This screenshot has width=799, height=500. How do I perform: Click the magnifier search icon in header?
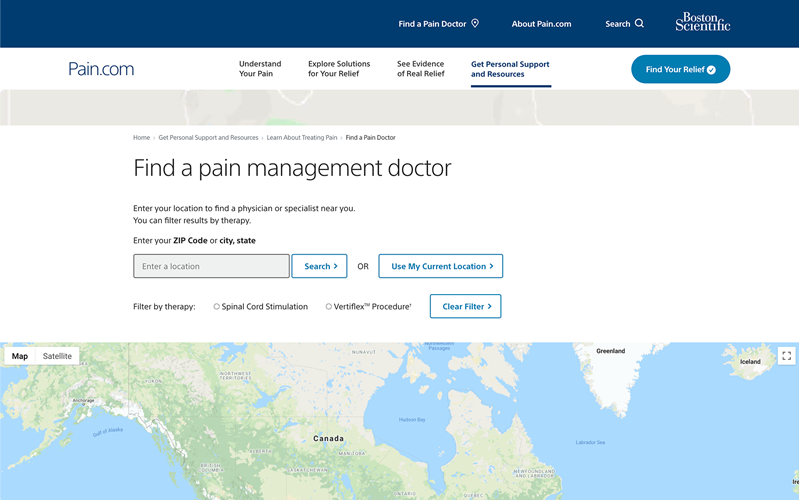[x=639, y=23]
